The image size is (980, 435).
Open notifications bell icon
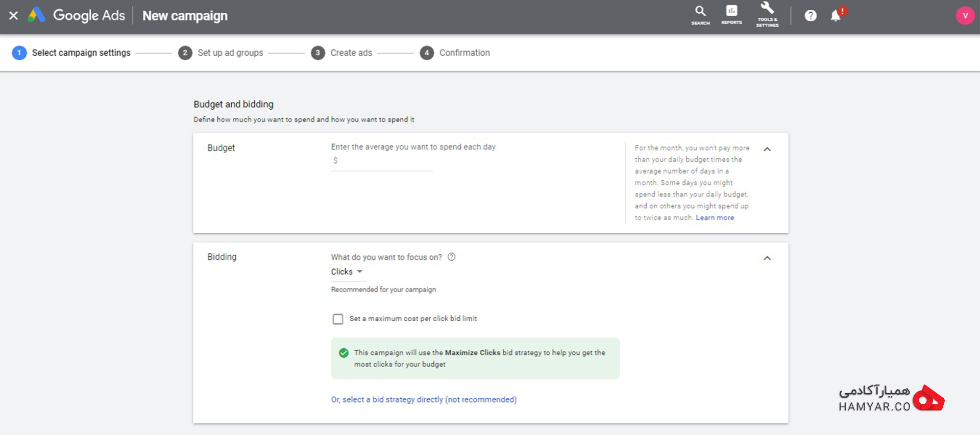tap(836, 15)
